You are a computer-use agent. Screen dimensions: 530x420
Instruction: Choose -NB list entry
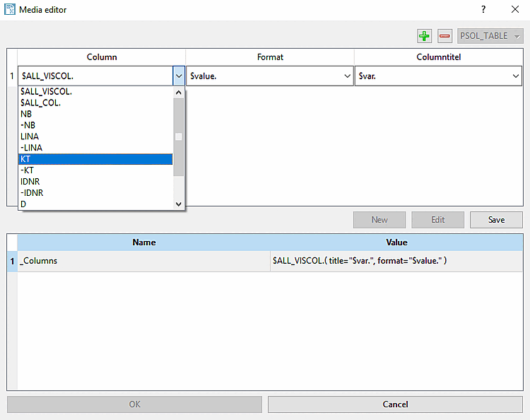pos(95,125)
